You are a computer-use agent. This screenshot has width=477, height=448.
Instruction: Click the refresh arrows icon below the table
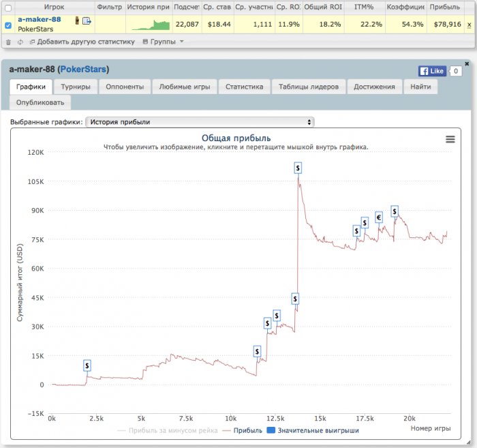(20, 42)
